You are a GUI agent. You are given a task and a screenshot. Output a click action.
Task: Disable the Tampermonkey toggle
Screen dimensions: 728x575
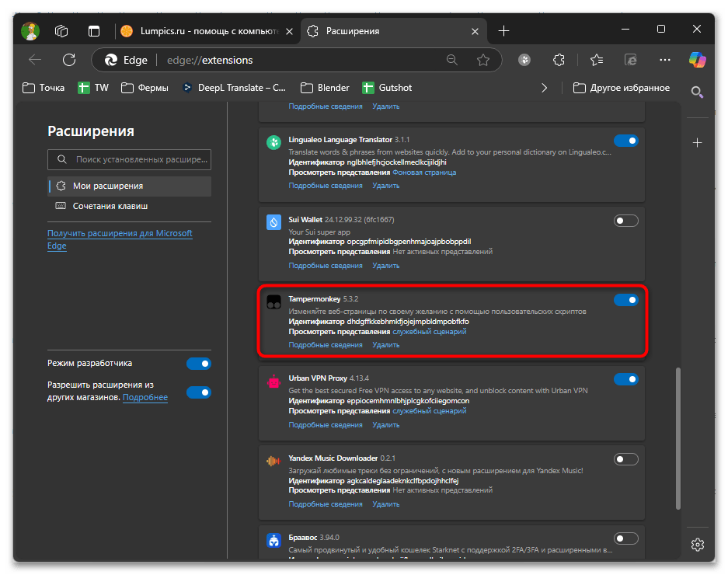coord(626,300)
